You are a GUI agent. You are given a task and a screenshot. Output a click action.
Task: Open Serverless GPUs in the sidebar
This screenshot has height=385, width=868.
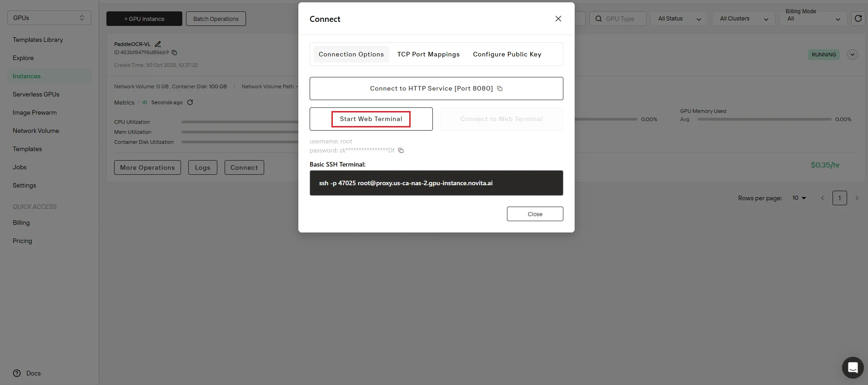(36, 94)
